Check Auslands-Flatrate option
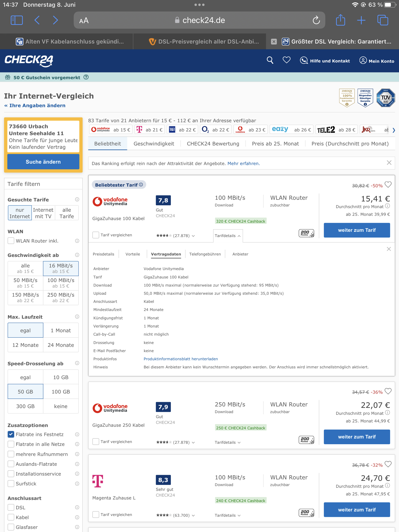This screenshot has width=399, height=532. click(11, 464)
